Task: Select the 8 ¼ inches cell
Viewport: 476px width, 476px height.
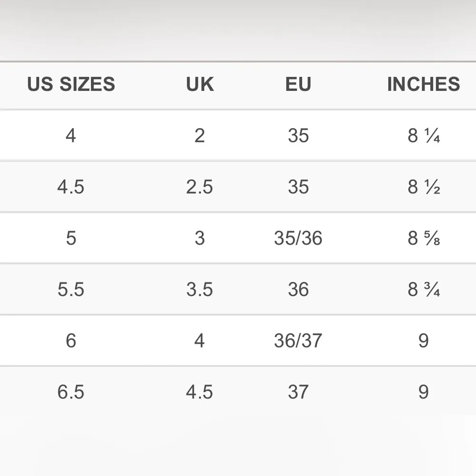Action: tap(423, 136)
